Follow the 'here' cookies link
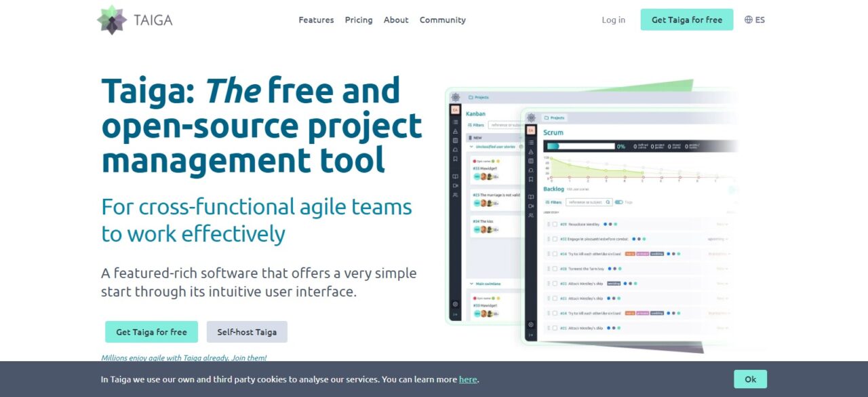Image resolution: width=868 pixels, height=397 pixels. point(468,379)
